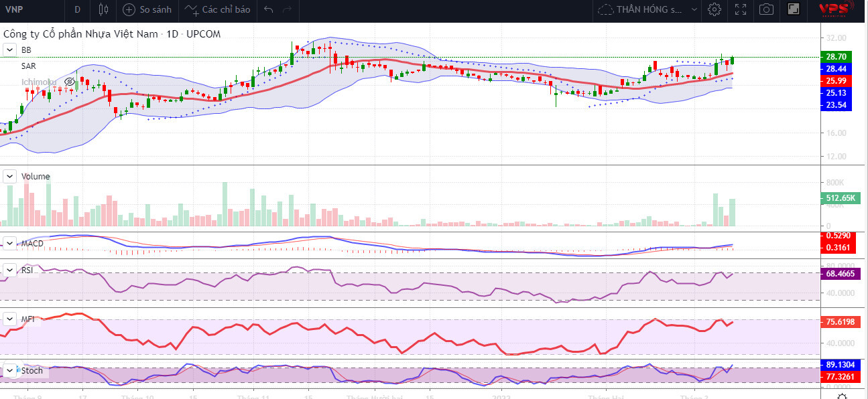Open the candlestick chart style selector
Image resolution: width=868 pixels, height=399 pixels.
pyautogui.click(x=103, y=9)
